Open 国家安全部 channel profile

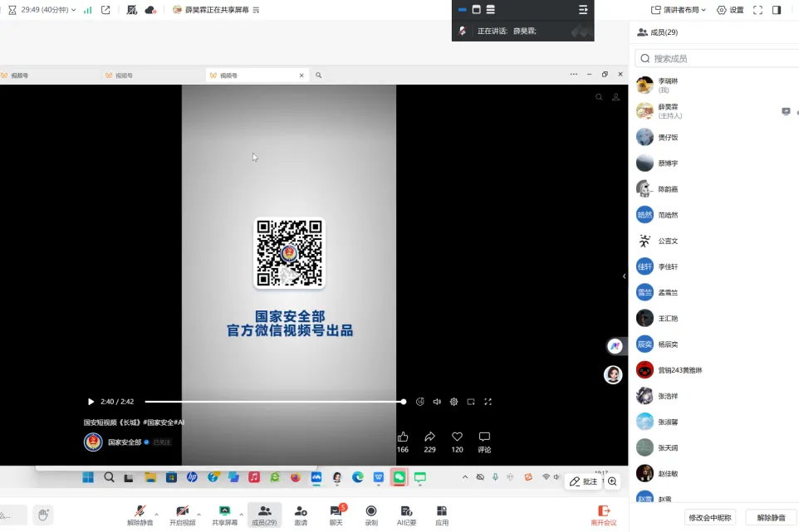coord(125,442)
